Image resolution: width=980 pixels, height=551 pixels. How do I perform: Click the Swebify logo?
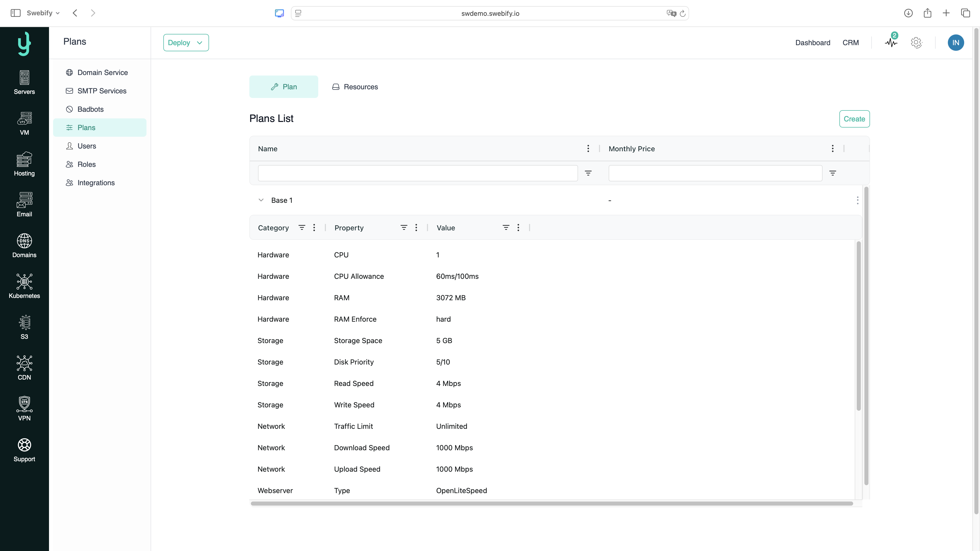[24, 43]
